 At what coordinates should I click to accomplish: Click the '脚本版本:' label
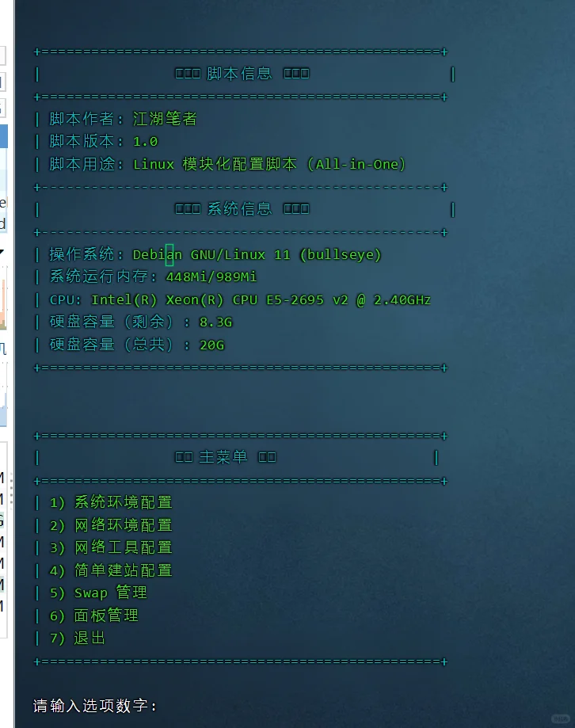(86, 142)
